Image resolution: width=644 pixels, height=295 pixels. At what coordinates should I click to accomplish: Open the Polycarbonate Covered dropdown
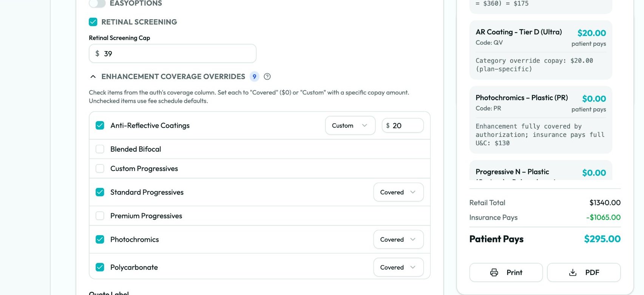[398, 267]
